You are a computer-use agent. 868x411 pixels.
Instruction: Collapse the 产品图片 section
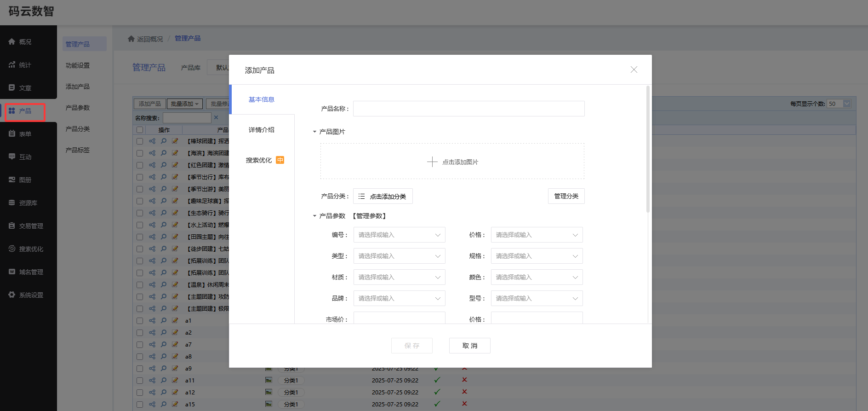point(315,132)
